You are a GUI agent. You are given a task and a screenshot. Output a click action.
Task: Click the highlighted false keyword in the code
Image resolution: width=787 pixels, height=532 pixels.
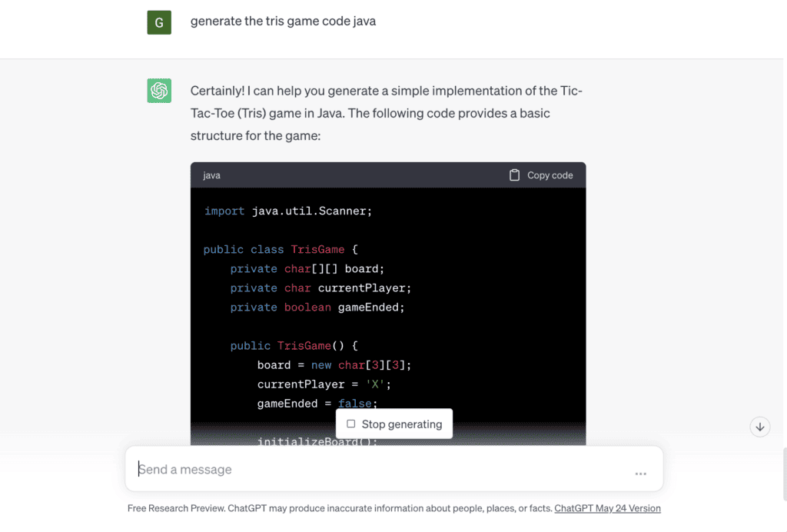pos(354,403)
